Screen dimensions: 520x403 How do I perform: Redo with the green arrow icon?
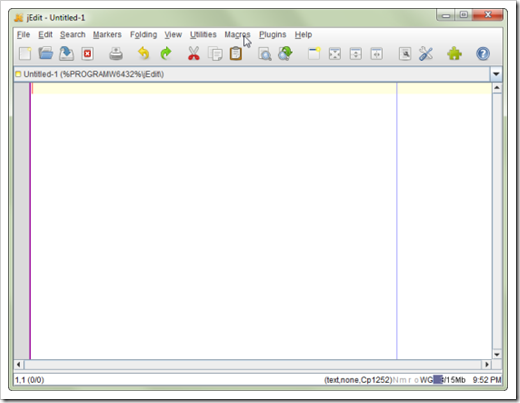165,53
